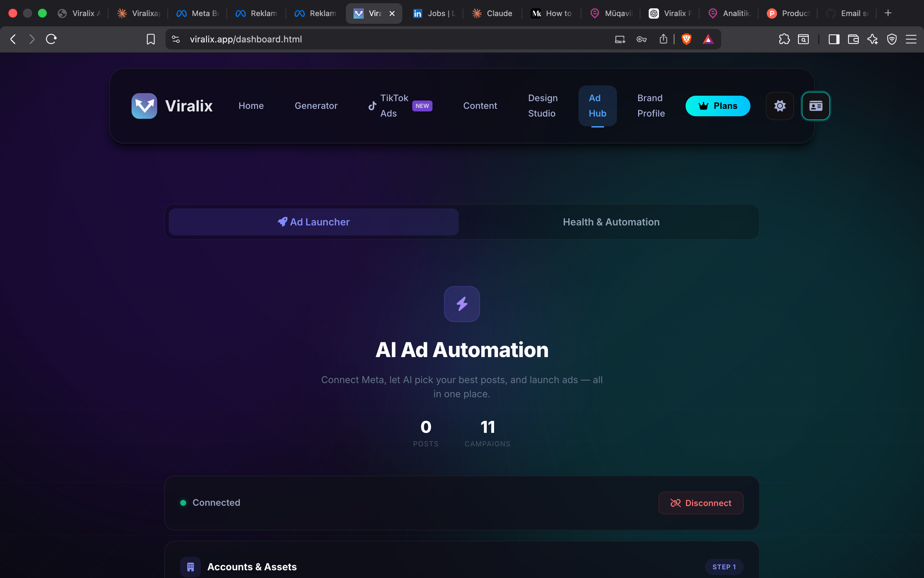Click the 11 campaigns count
This screenshot has width=924, height=578.
[488, 427]
